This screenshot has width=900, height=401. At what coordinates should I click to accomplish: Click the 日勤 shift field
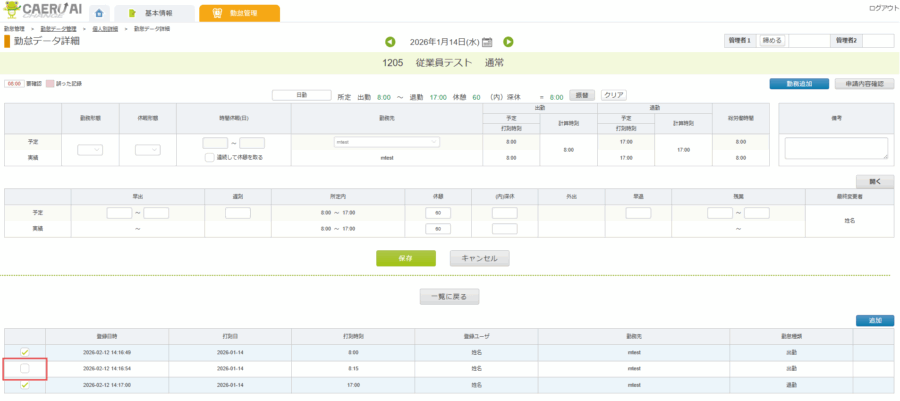(301, 95)
